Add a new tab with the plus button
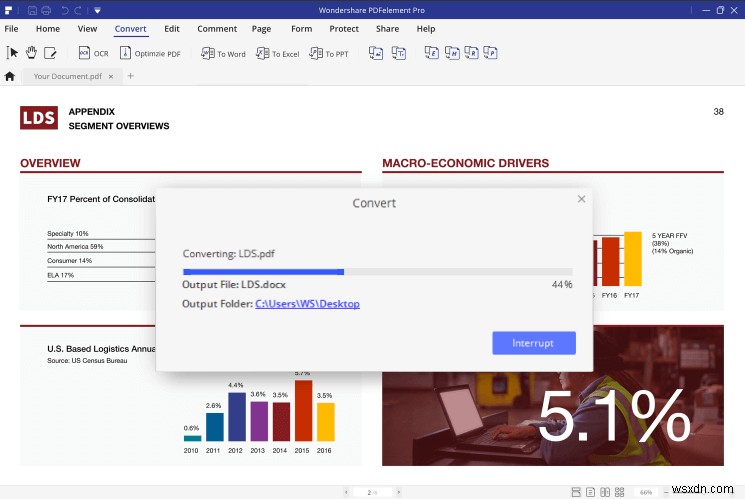The width and height of the screenshot is (745, 499). click(130, 76)
